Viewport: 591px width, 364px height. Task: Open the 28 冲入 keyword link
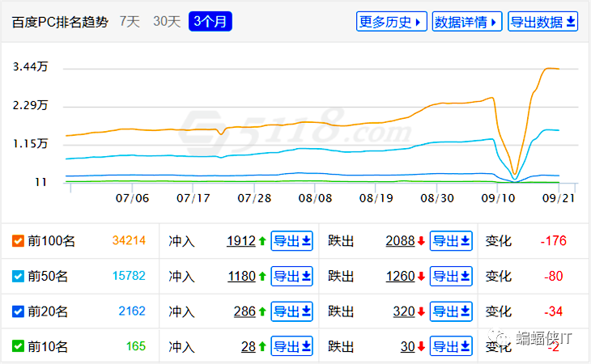coord(249,346)
